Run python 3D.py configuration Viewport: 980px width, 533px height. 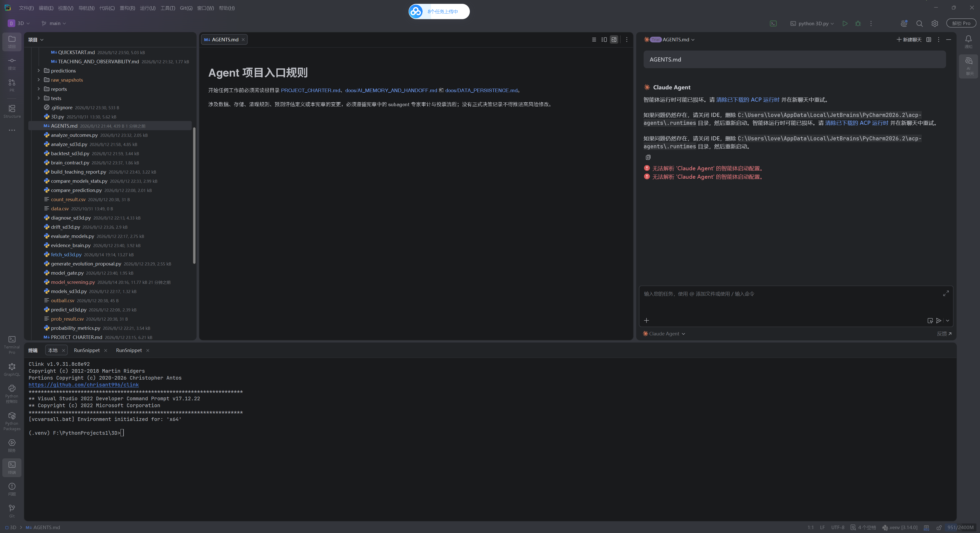pos(845,23)
